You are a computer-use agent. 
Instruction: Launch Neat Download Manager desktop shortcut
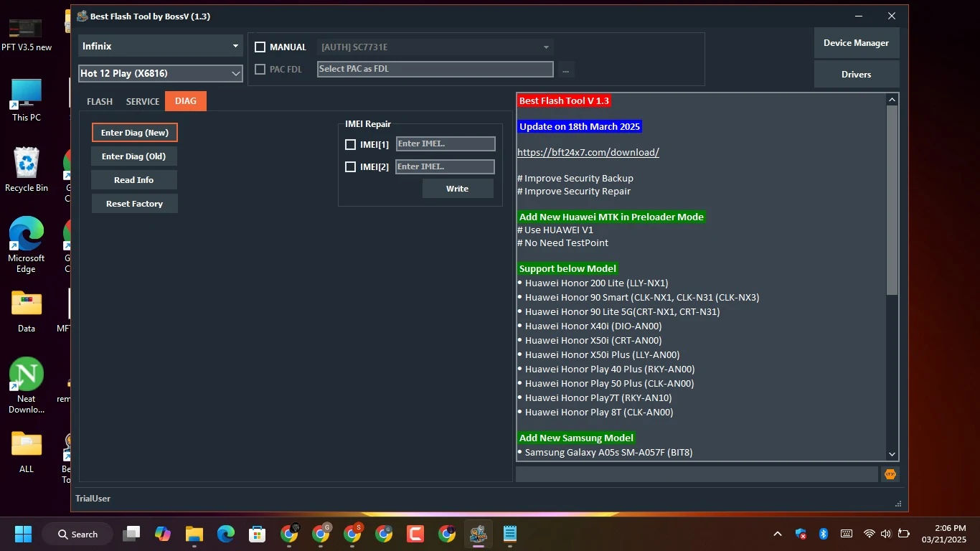(27, 385)
